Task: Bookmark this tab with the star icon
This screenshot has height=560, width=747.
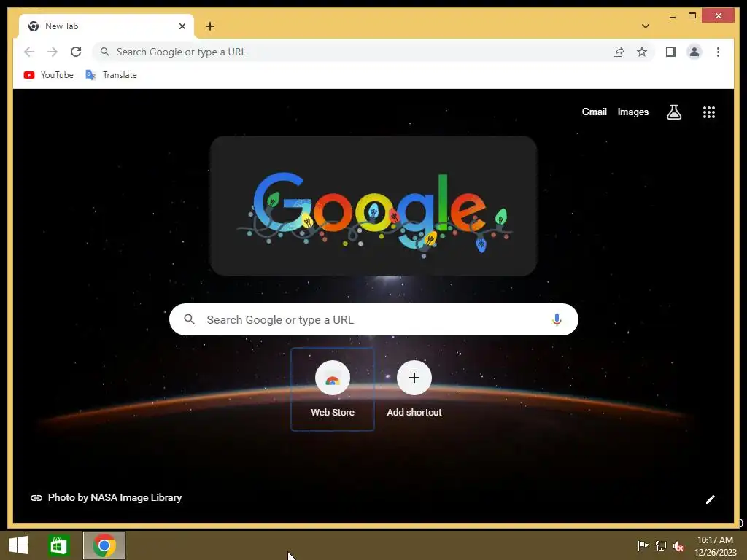Action: point(642,52)
